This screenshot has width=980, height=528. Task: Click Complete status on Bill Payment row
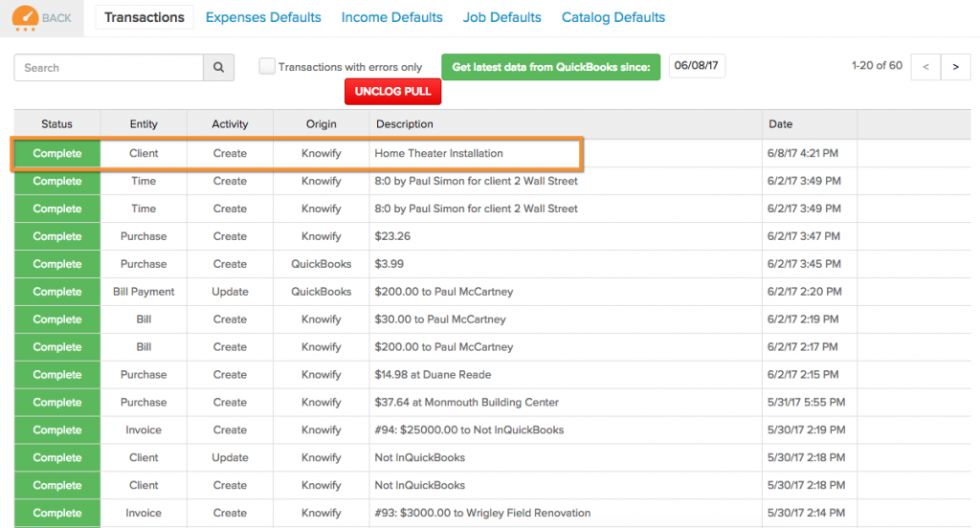57,292
